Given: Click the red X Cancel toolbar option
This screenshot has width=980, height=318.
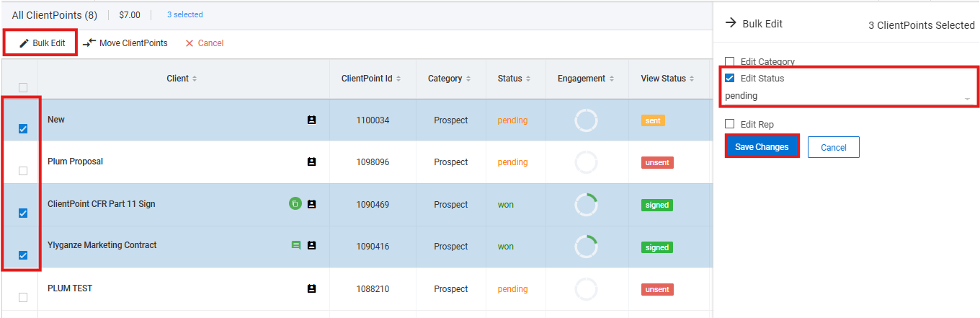Looking at the screenshot, I should pyautogui.click(x=204, y=43).
